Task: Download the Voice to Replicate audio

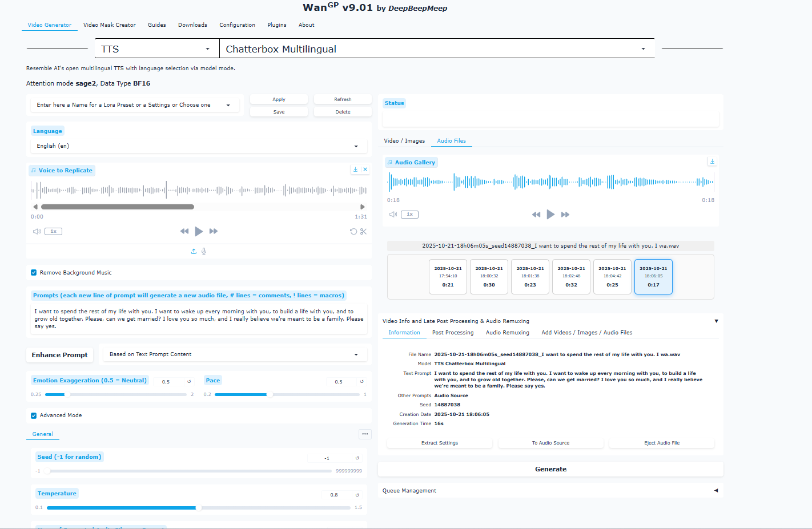Action: [355, 169]
